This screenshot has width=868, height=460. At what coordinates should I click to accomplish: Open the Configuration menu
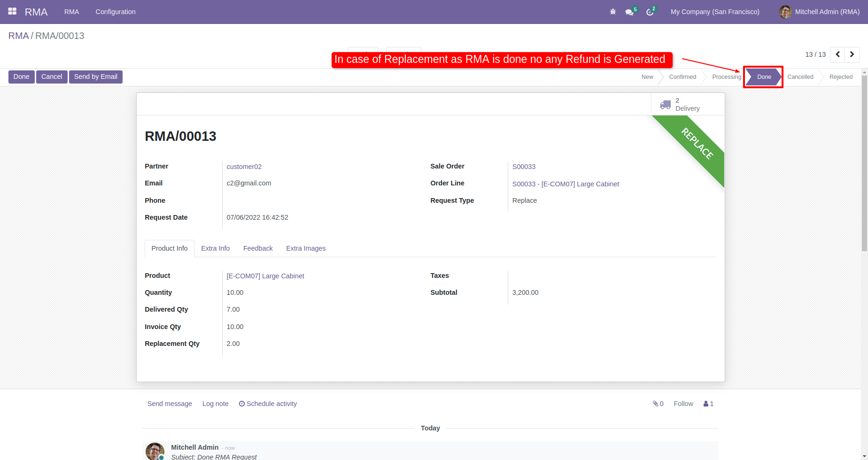116,12
